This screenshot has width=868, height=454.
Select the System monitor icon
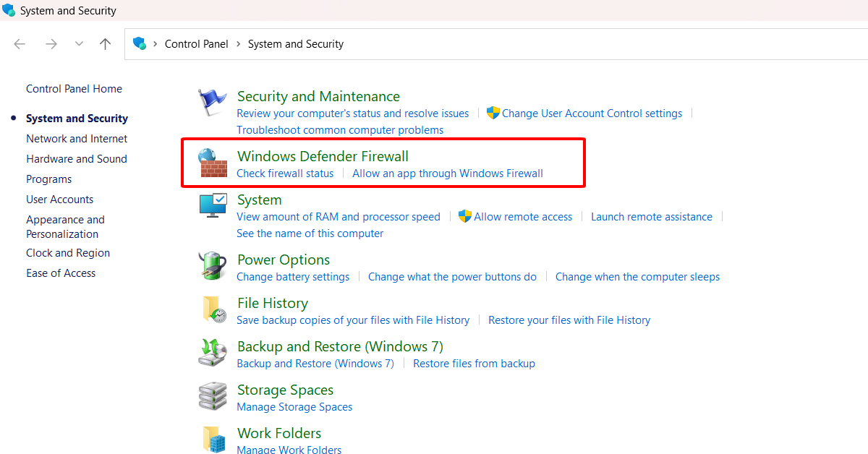(x=212, y=205)
